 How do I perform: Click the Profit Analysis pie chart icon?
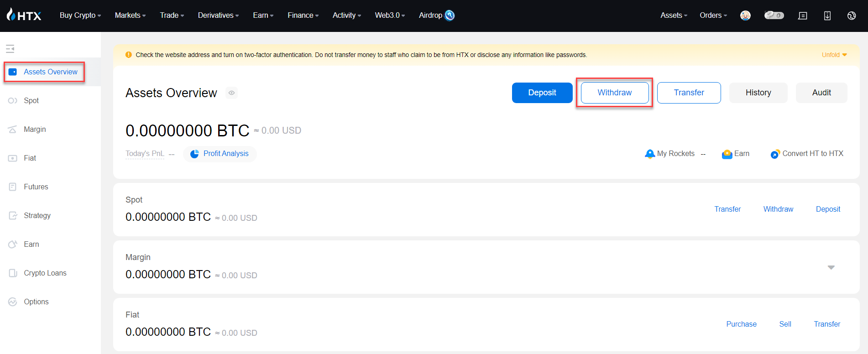pyautogui.click(x=194, y=154)
